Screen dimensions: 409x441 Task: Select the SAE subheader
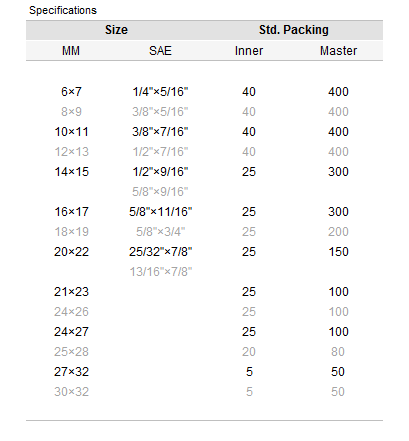pyautogui.click(x=160, y=51)
